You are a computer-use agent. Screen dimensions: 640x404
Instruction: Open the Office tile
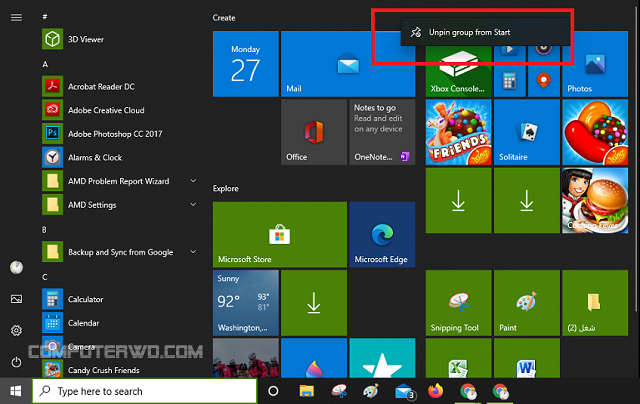(x=314, y=132)
